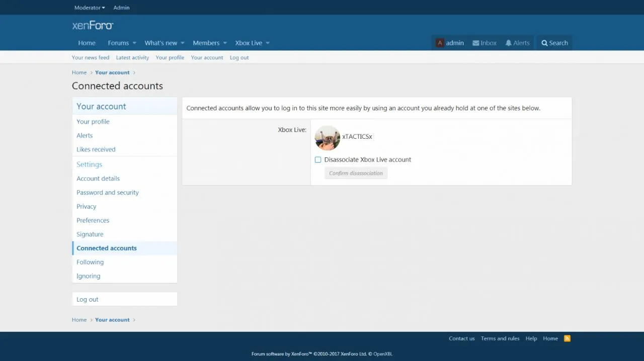The height and width of the screenshot is (361, 644).
Task: Expand the Forums dropdown arrow
Action: click(134, 43)
